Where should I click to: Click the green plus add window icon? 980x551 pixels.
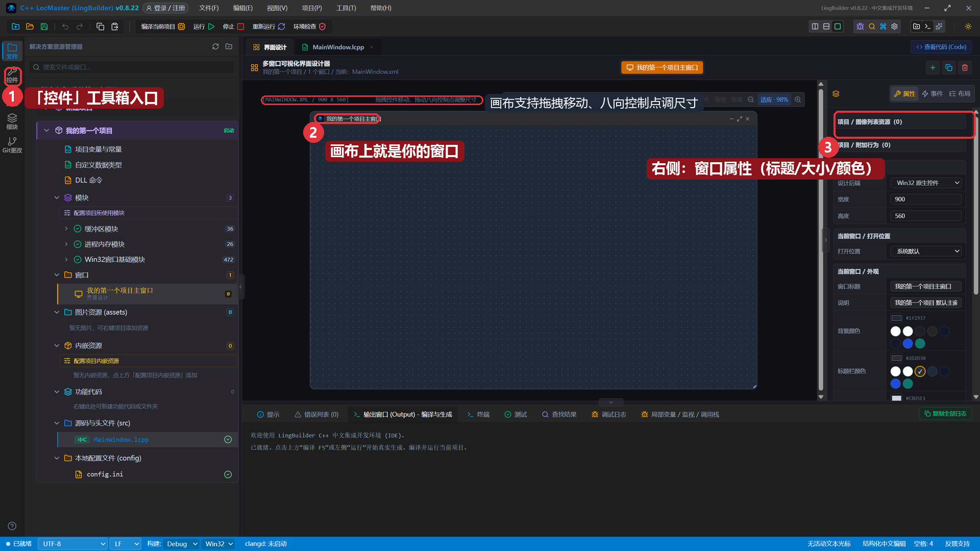[933, 67]
